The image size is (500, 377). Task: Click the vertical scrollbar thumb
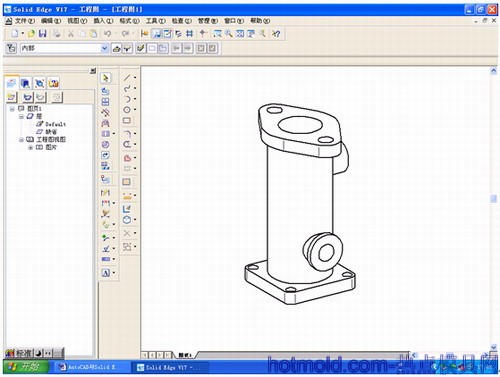[494, 199]
